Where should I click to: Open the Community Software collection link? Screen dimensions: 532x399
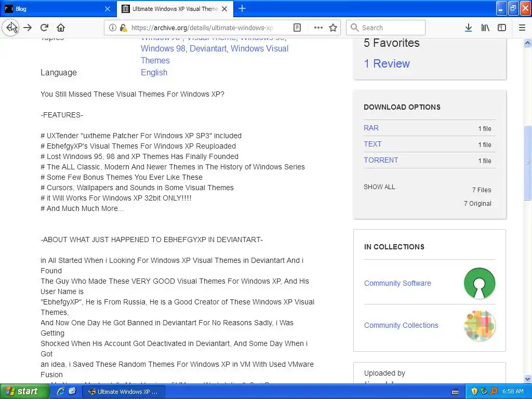[397, 283]
